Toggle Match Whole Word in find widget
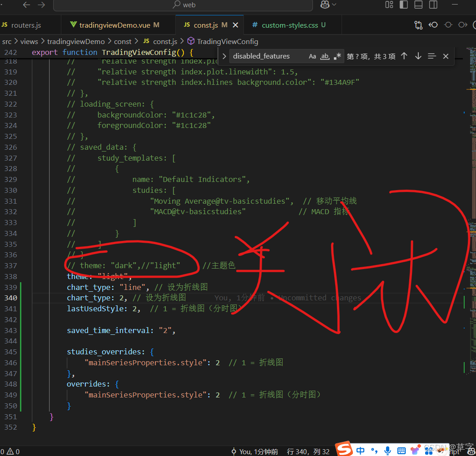Image resolution: width=476 pixels, height=456 pixels. coord(325,56)
